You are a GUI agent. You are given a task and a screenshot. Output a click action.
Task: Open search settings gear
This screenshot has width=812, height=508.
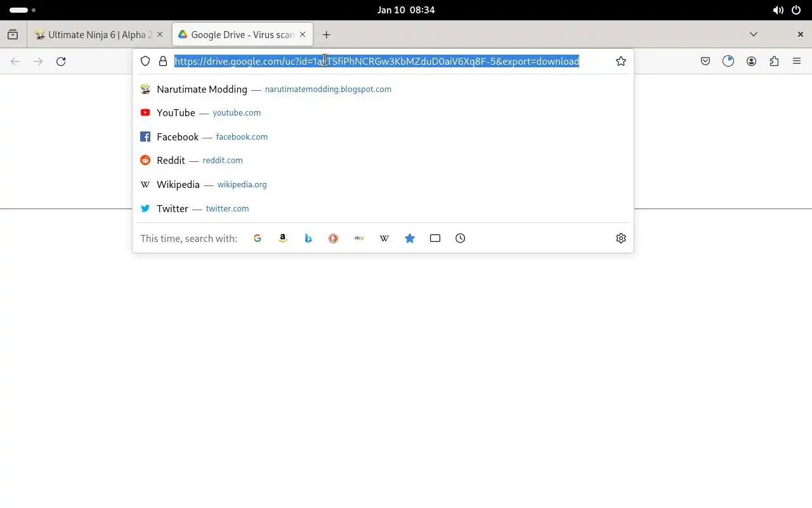pos(621,238)
